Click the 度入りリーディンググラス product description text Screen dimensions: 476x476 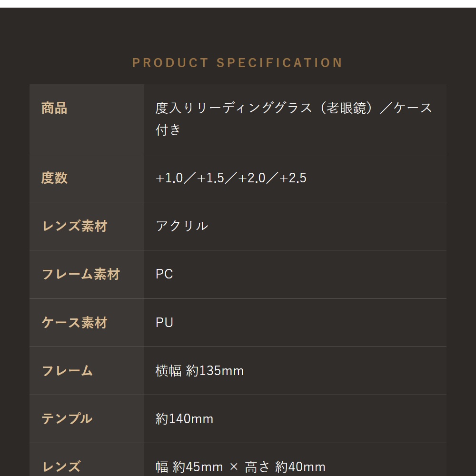coord(293,119)
